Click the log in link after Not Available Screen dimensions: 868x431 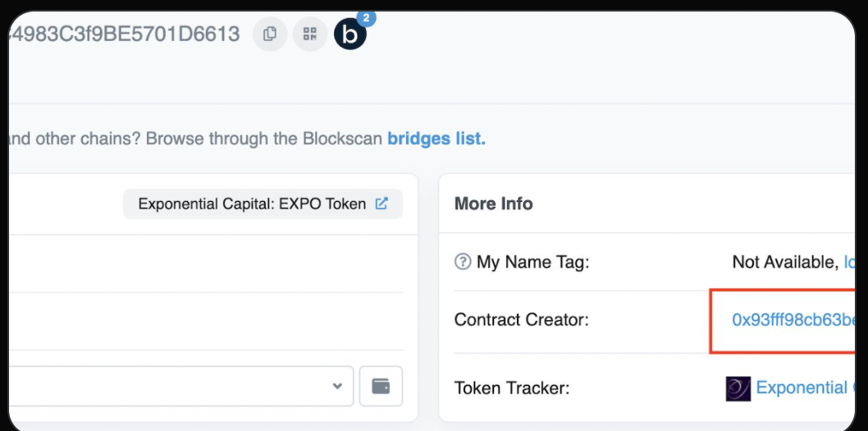pyautogui.click(x=849, y=262)
